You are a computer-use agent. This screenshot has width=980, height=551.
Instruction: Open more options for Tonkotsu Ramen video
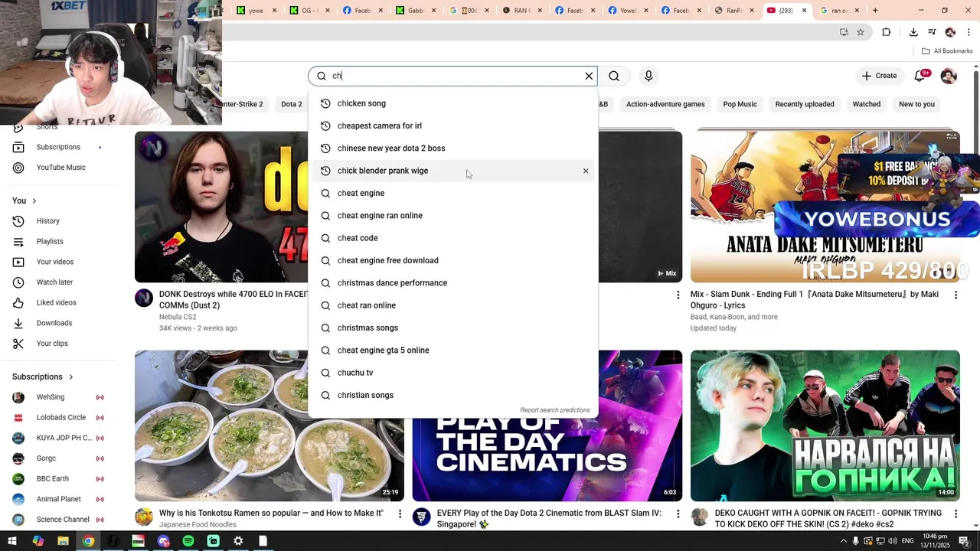pos(400,514)
